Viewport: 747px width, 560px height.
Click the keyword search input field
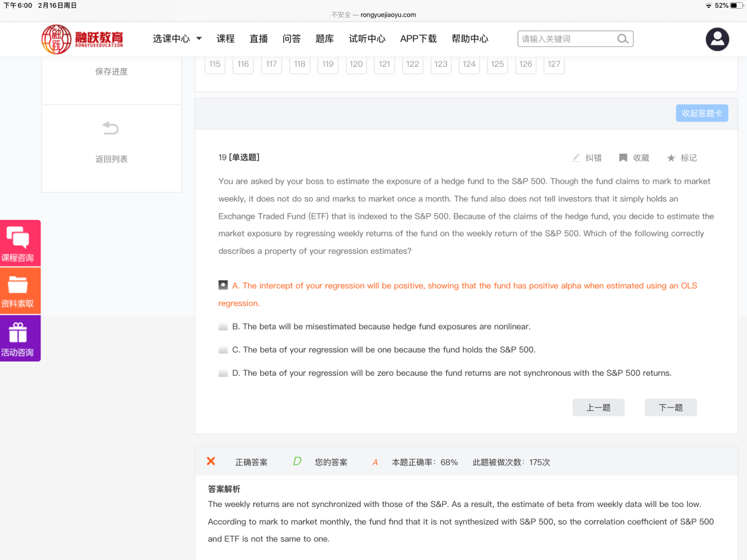click(x=567, y=39)
